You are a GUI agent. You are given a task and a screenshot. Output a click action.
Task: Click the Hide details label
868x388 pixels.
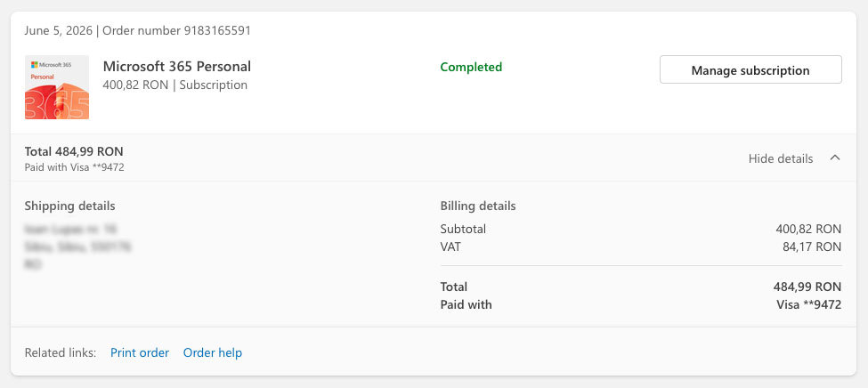pos(781,159)
